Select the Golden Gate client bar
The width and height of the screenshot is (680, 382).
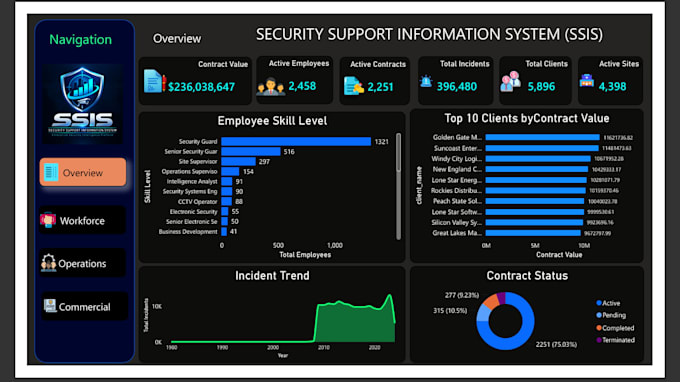click(542, 137)
